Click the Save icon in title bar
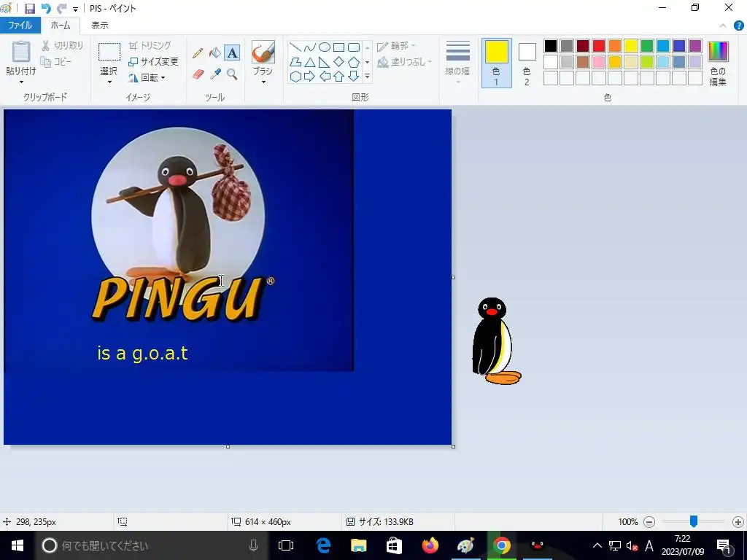Screen dimensions: 747x560 pos(29,9)
